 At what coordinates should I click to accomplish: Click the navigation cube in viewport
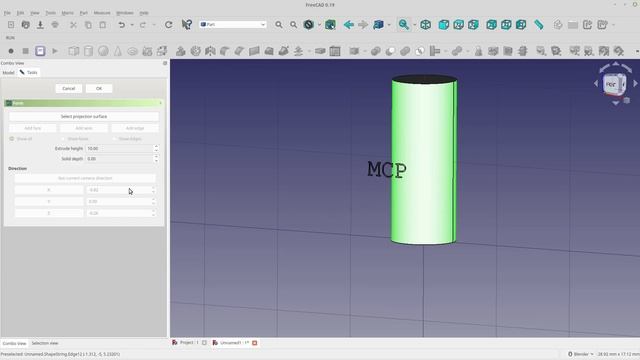[x=614, y=84]
